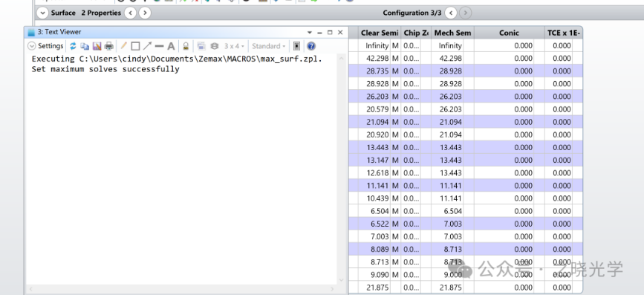This screenshot has height=295, width=644.
Task: Click the refresh icon in Text Viewer
Action: point(73,46)
